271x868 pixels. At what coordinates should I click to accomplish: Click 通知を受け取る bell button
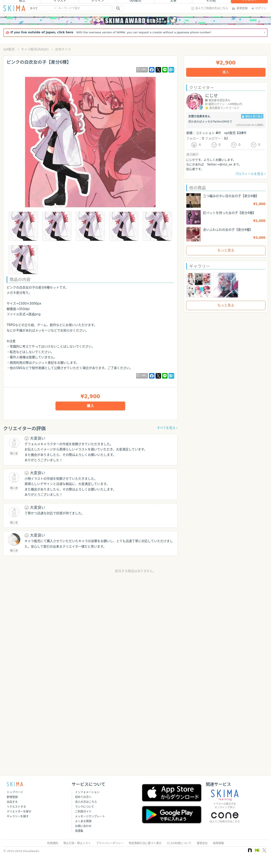coord(252,116)
